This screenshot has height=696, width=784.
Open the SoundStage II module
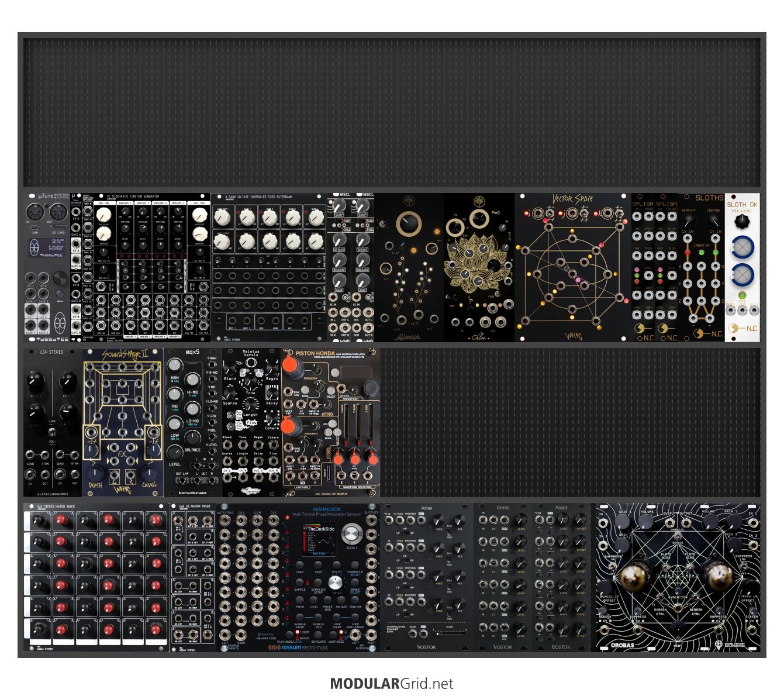click(x=123, y=422)
